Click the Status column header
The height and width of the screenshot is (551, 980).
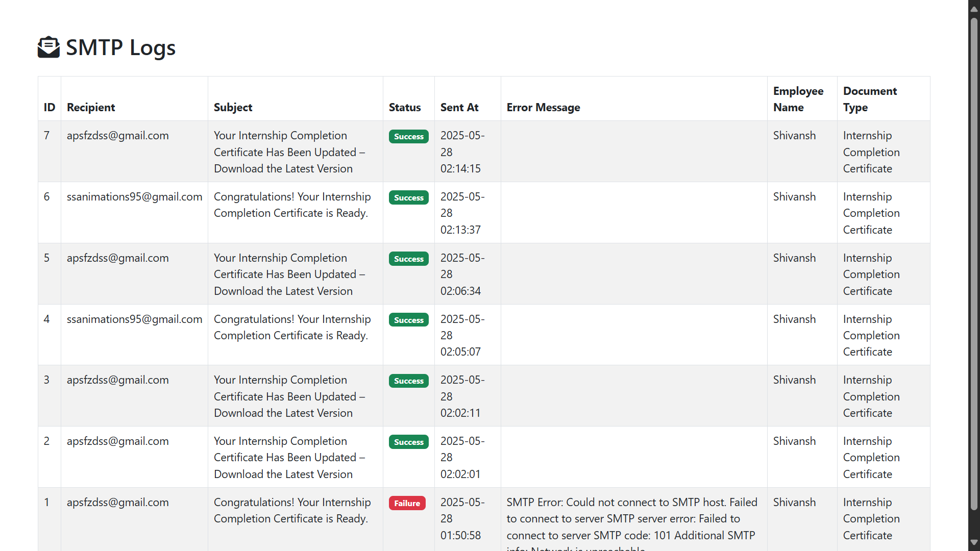404,107
